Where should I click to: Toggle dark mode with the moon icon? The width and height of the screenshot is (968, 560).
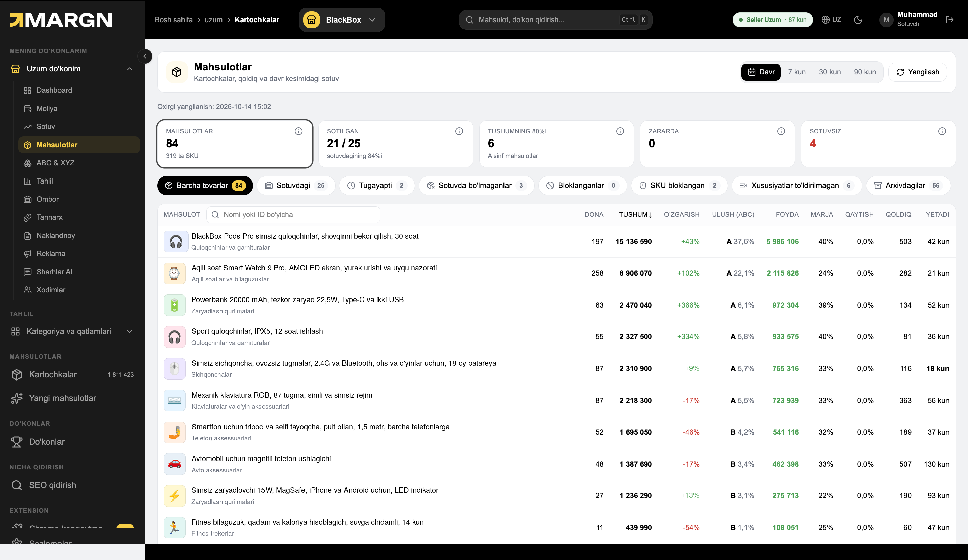(x=858, y=19)
